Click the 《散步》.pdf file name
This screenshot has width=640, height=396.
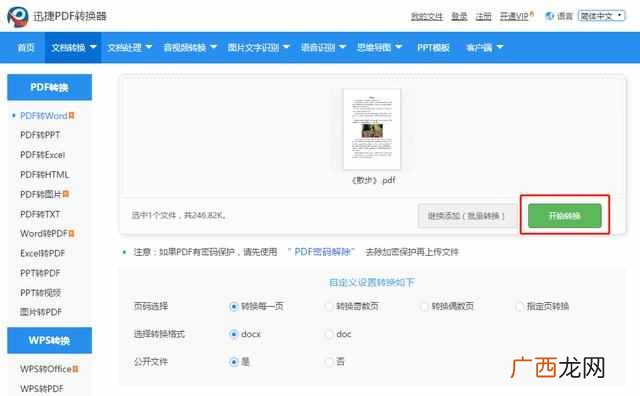(x=373, y=180)
